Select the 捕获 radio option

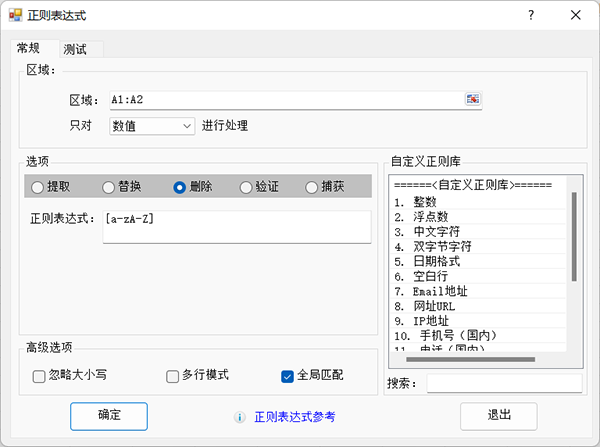tap(325, 187)
